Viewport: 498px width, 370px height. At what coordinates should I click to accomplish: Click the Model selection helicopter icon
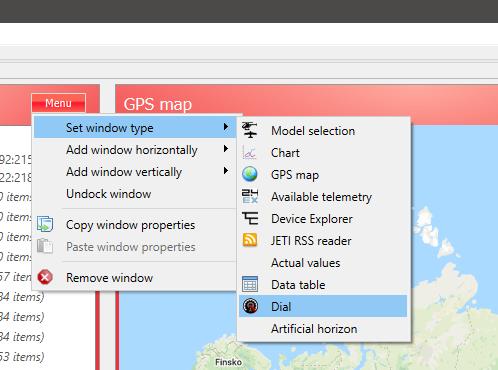point(250,130)
